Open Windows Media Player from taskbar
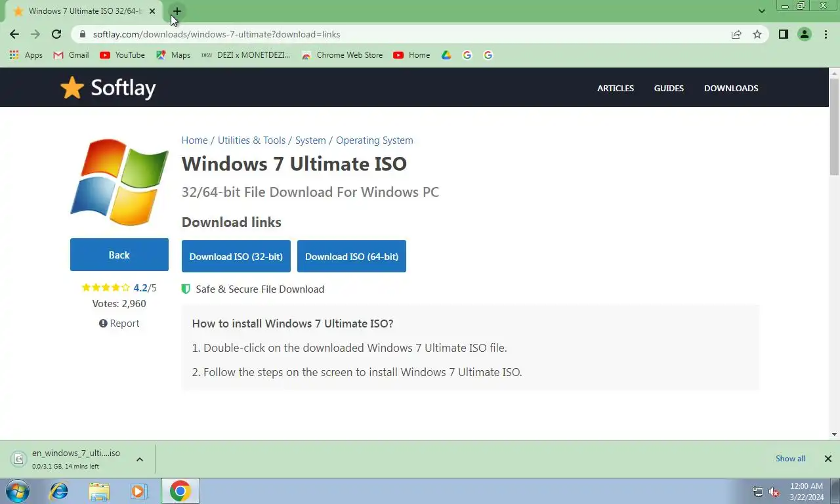This screenshot has width=840, height=504. (x=138, y=491)
